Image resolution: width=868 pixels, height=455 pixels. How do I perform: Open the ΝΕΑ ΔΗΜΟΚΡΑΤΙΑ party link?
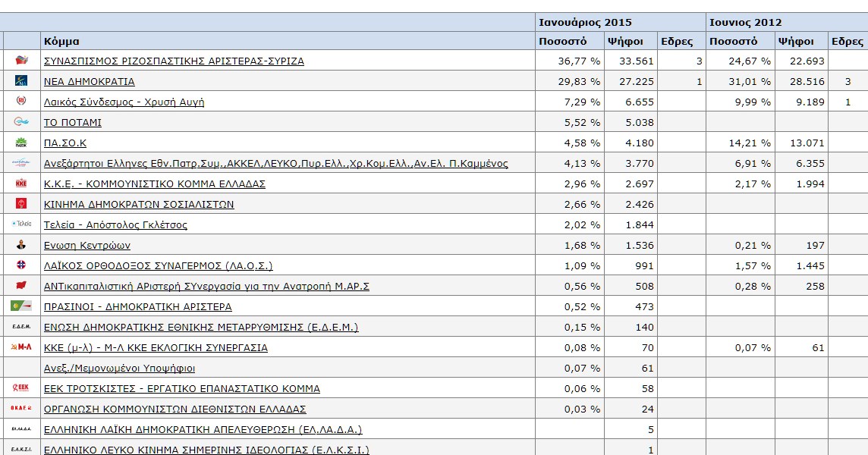coord(90,81)
